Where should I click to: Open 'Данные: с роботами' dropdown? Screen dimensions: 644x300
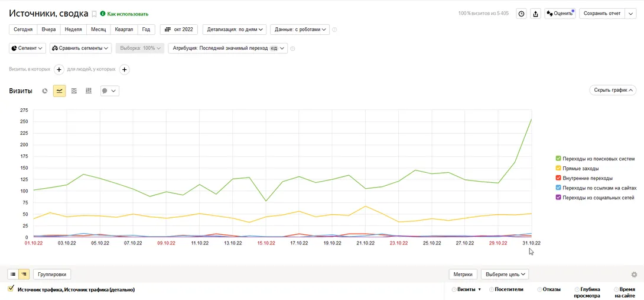(x=300, y=30)
